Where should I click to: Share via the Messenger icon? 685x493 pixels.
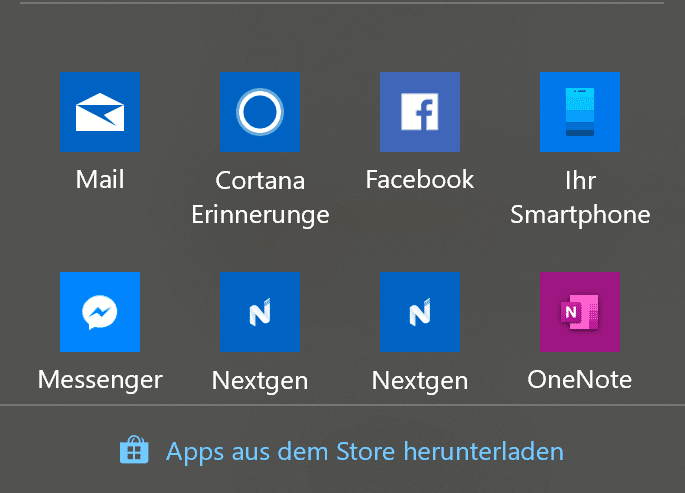[100, 312]
